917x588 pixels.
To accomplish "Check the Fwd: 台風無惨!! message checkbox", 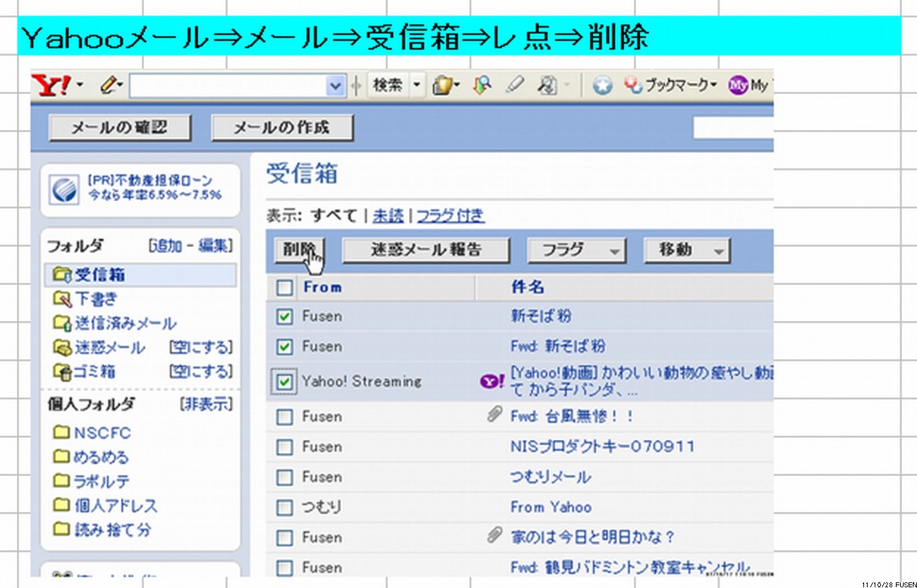I will coord(284,417).
